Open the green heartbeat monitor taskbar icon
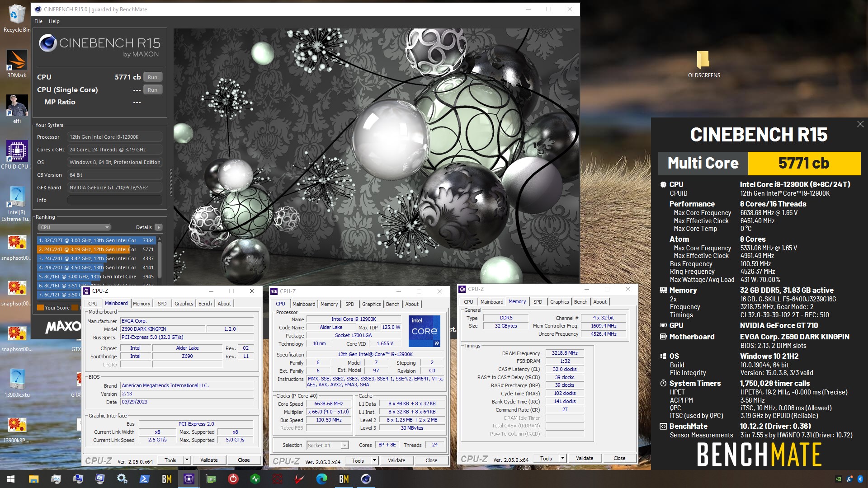Screen dimensions: 868x488 pos(255,479)
